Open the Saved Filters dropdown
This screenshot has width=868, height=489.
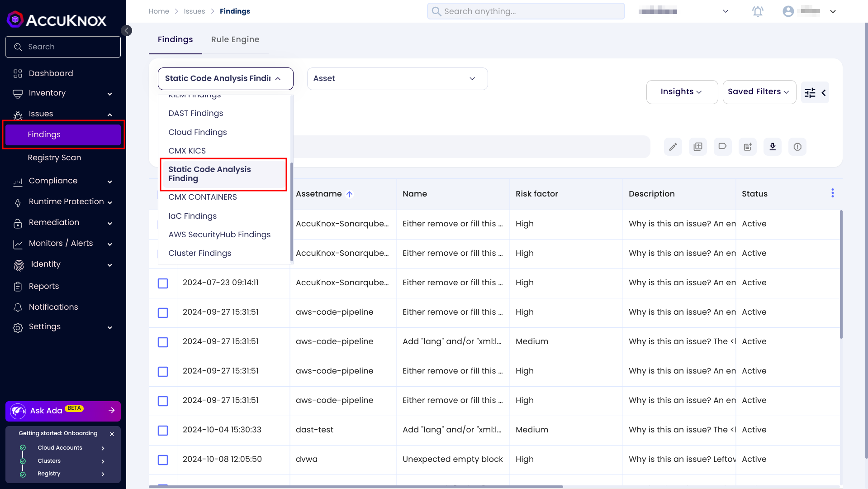(759, 92)
